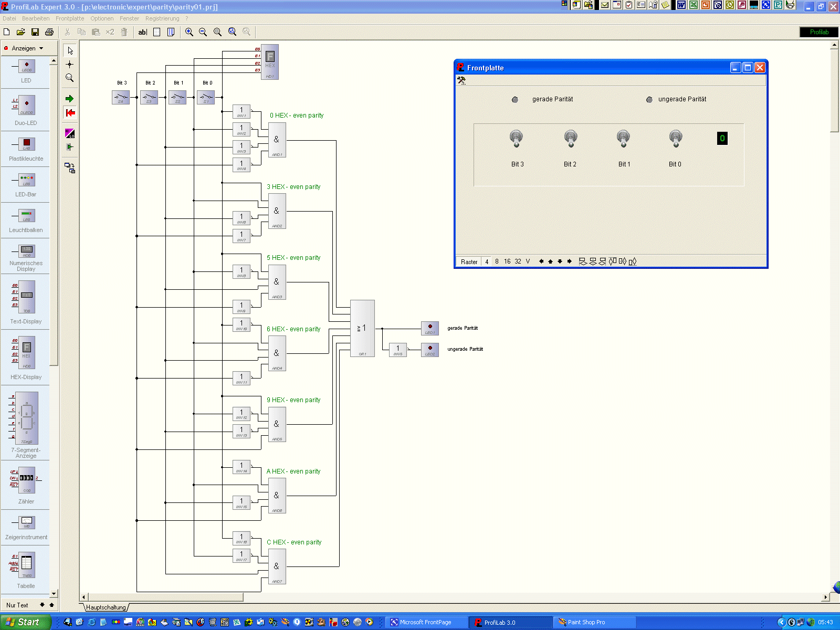Print the circuit diagram
The image size is (840, 630).
click(x=49, y=32)
